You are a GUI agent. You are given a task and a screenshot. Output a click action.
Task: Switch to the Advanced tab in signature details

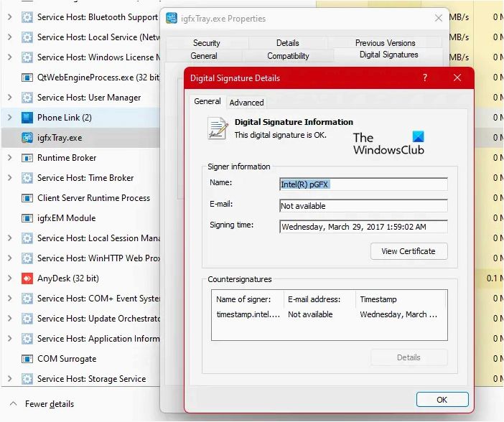click(246, 103)
